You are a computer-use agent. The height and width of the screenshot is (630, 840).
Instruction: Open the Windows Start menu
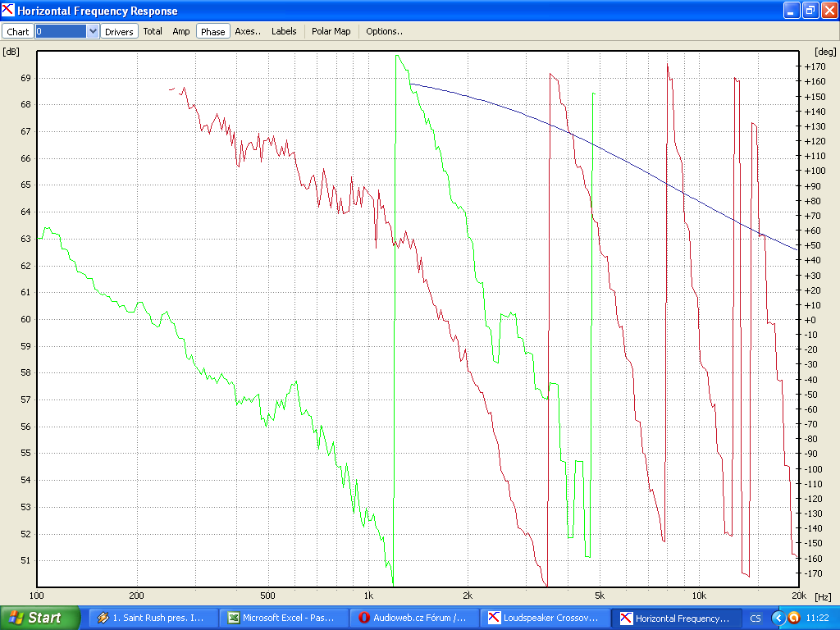[x=40, y=618]
